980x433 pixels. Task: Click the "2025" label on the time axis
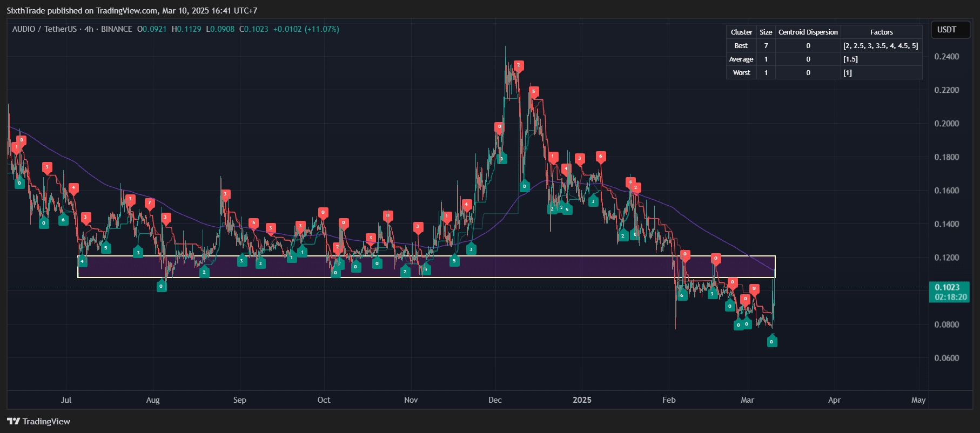(x=582, y=400)
